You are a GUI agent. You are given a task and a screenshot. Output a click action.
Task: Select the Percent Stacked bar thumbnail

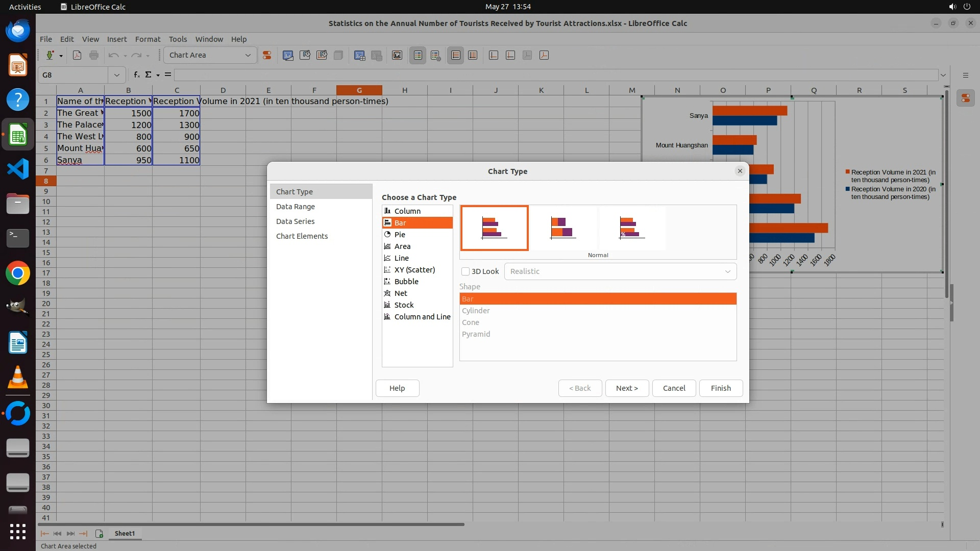[632, 228]
